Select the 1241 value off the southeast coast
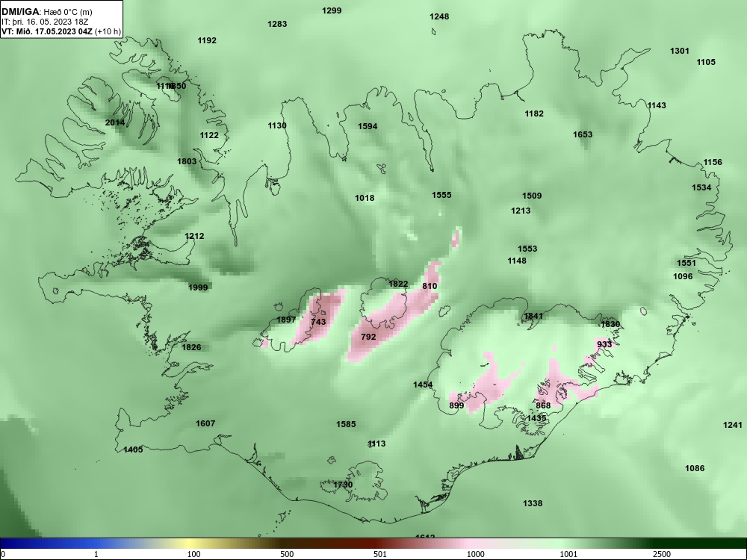 [x=733, y=425]
